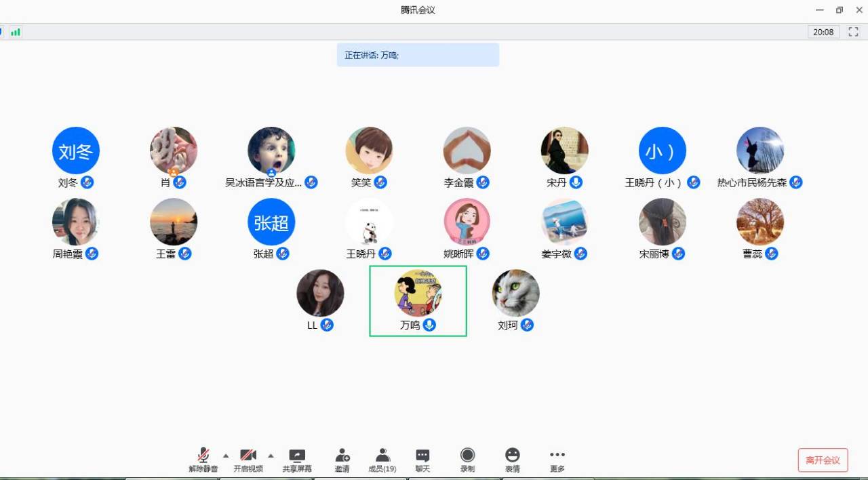Viewport: 868px width, 480px height.
Task: Unmute microphone (解除静音)
Action: point(203,456)
